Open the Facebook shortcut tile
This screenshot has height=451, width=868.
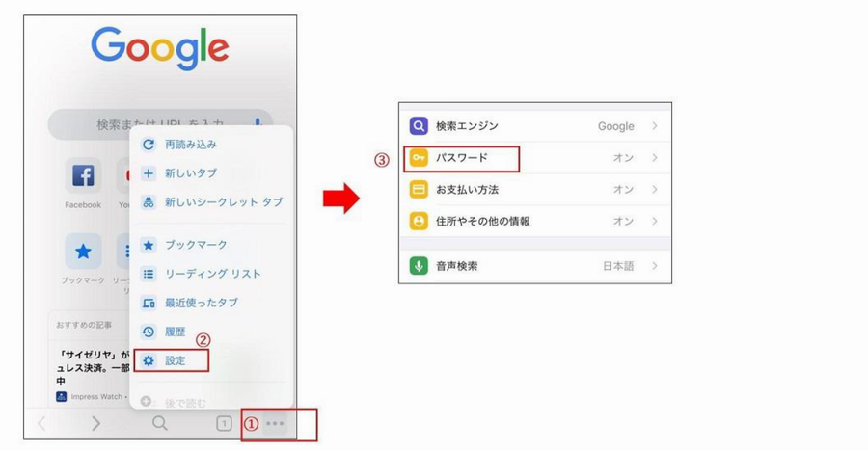[x=83, y=175]
